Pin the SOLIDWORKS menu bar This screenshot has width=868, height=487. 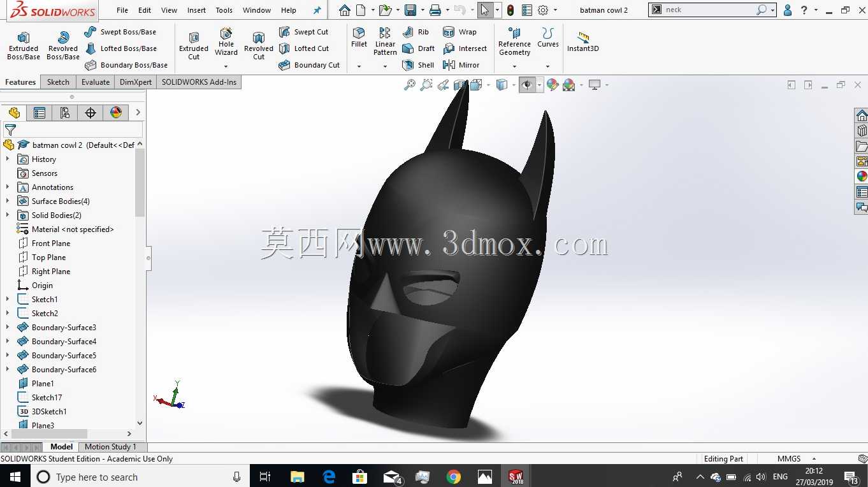[x=317, y=10]
